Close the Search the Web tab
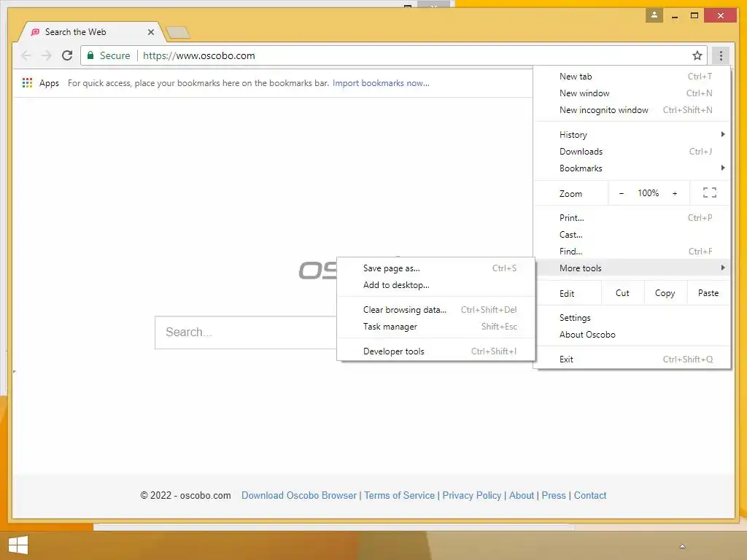Viewport: 747px width, 560px height. pos(150,32)
